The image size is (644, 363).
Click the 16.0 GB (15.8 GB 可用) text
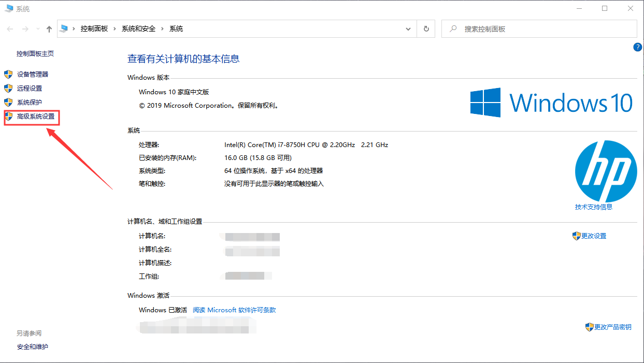[x=258, y=158]
